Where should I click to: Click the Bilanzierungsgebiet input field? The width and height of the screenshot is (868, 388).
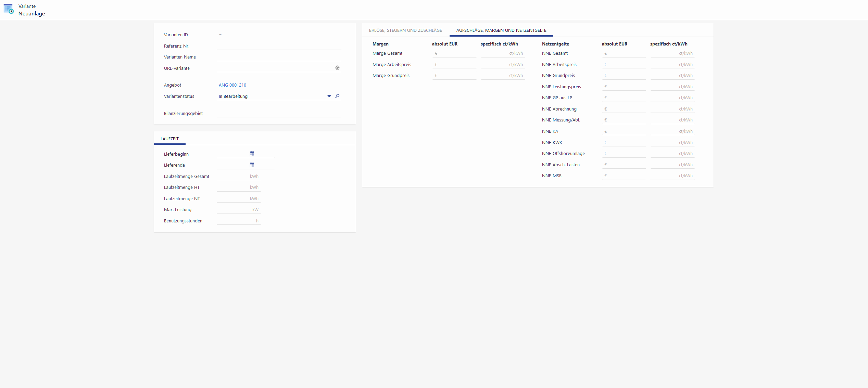279,113
